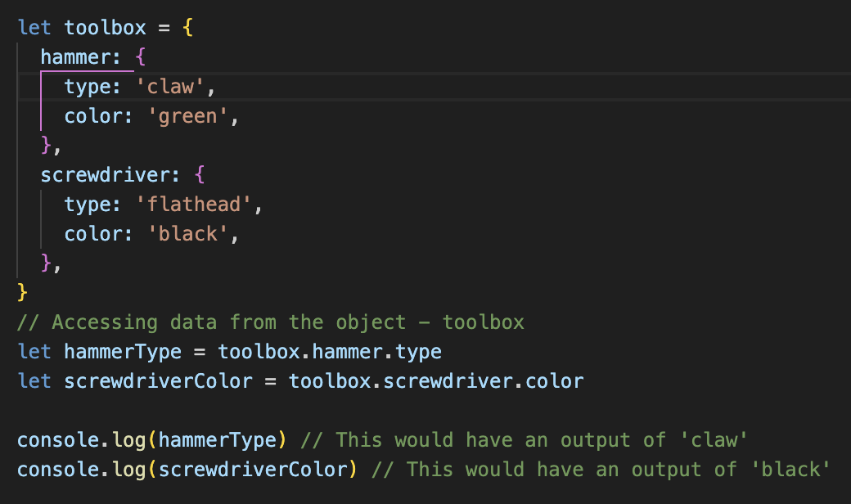Image resolution: width=851 pixels, height=504 pixels.
Task: Click the 'flathead' string value
Action: click(194, 205)
